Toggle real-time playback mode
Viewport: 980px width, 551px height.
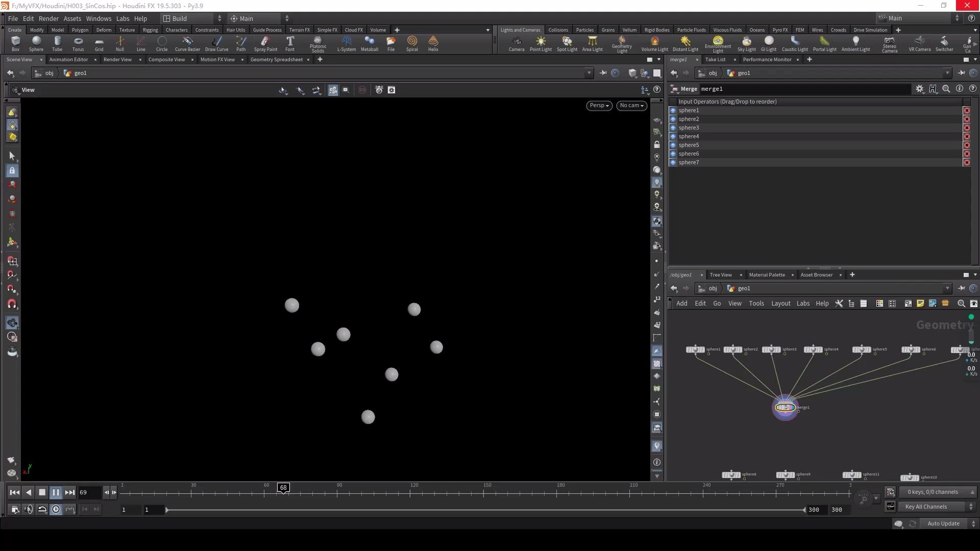[x=56, y=509]
